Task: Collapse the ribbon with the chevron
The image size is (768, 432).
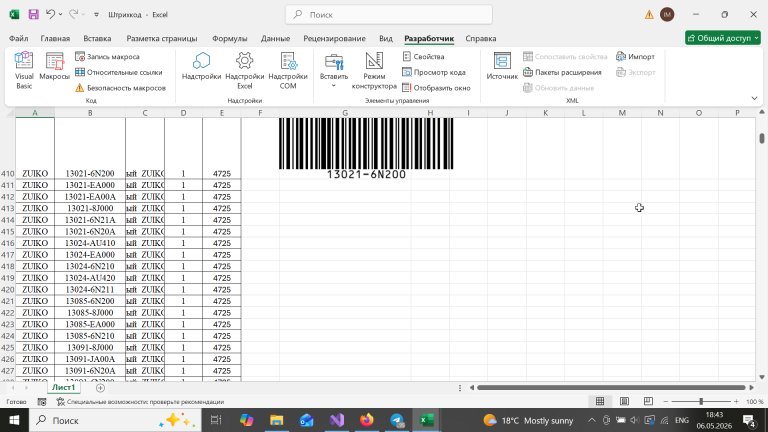Action: 754,98
